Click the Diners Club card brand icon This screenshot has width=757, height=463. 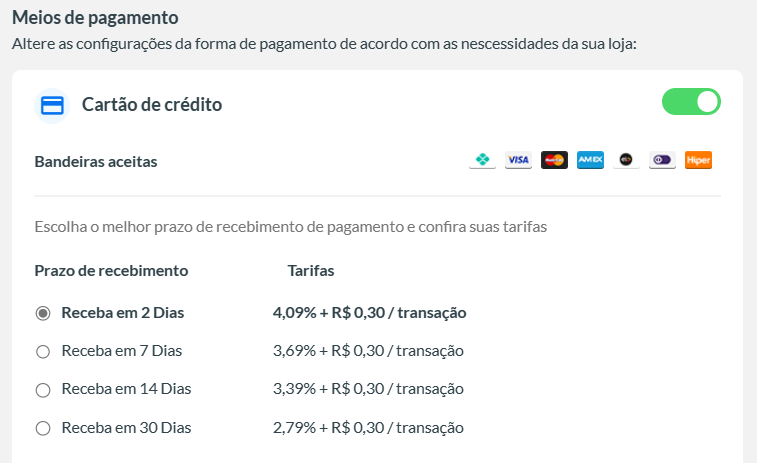[662, 160]
